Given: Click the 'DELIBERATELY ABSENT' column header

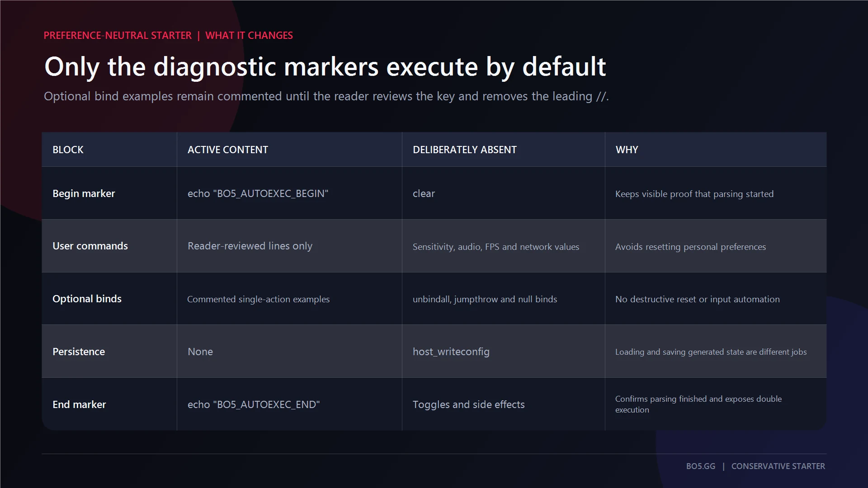Looking at the screenshot, I should (465, 150).
